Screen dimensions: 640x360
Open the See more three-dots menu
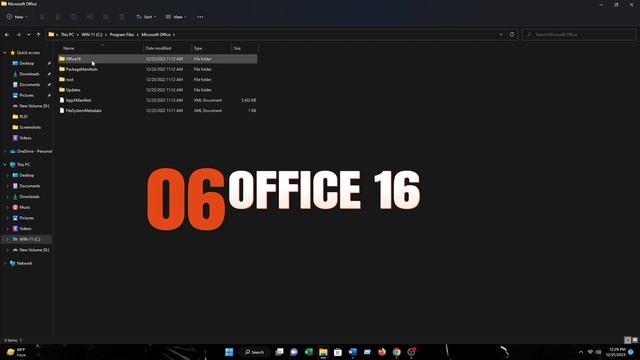200,17
